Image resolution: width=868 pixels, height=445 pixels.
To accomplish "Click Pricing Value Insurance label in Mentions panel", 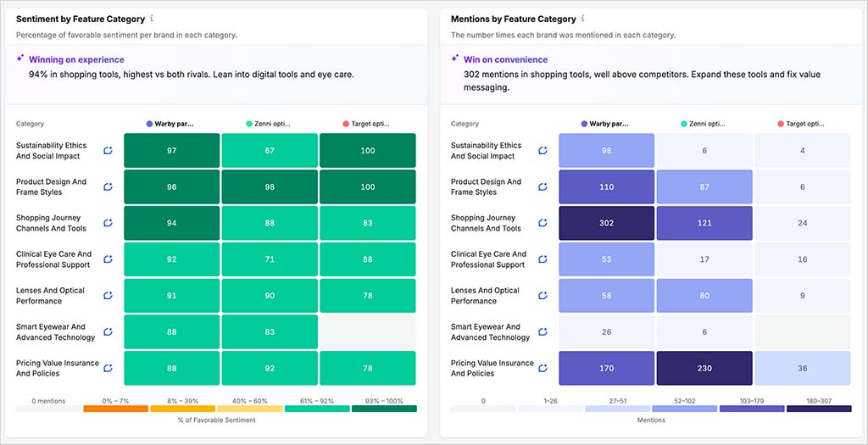I will pos(492,368).
